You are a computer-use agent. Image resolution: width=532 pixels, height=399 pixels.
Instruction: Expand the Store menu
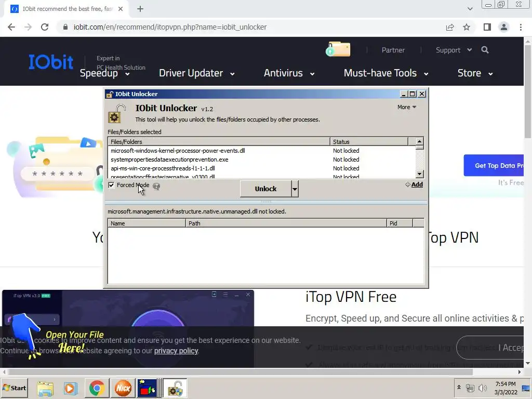click(475, 73)
